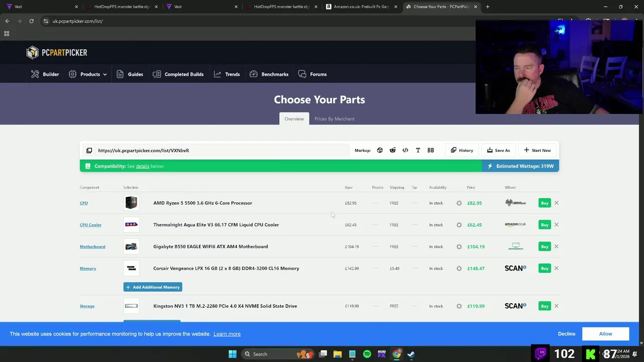
Task: Open settings gear for the CPU row
Action: point(459,203)
